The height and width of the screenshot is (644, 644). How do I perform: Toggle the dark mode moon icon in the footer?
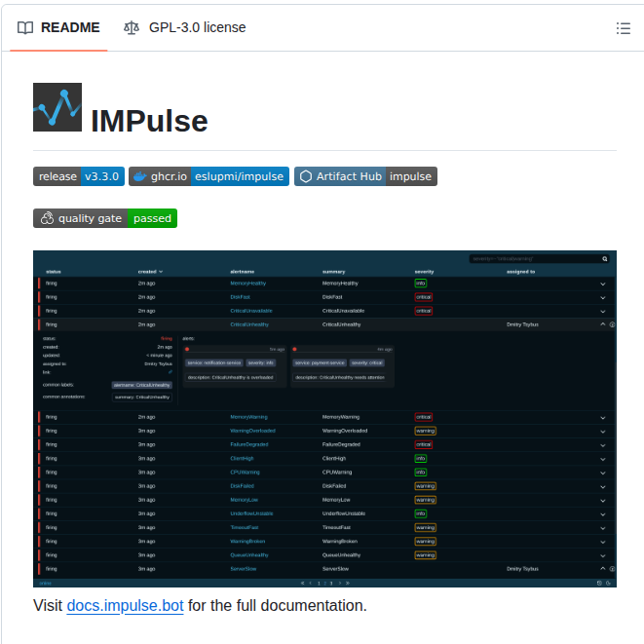[x=608, y=583]
